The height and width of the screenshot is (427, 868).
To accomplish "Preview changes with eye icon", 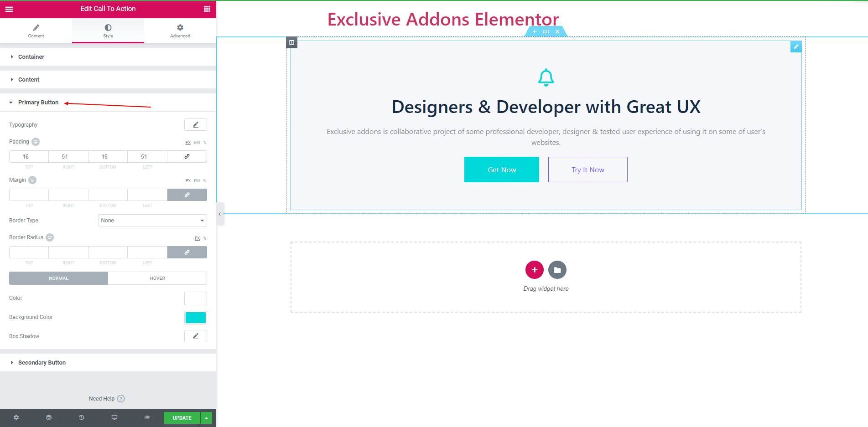I will click(147, 418).
